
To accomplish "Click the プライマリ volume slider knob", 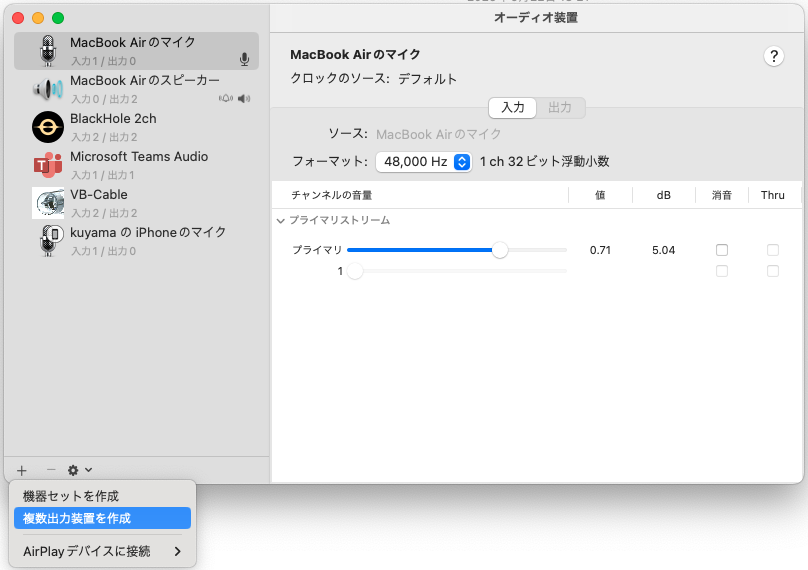I will tap(500, 250).
